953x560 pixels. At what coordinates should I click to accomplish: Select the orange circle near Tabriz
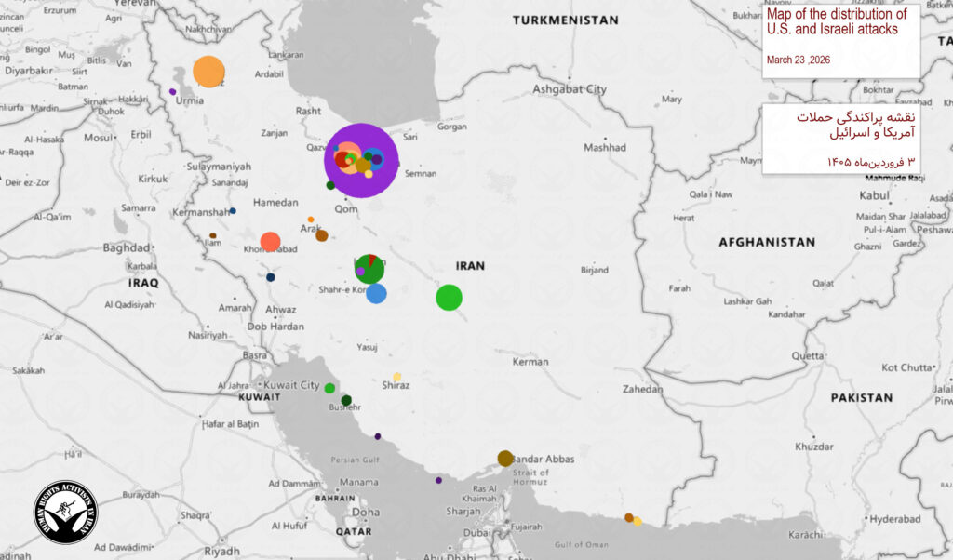click(x=208, y=72)
